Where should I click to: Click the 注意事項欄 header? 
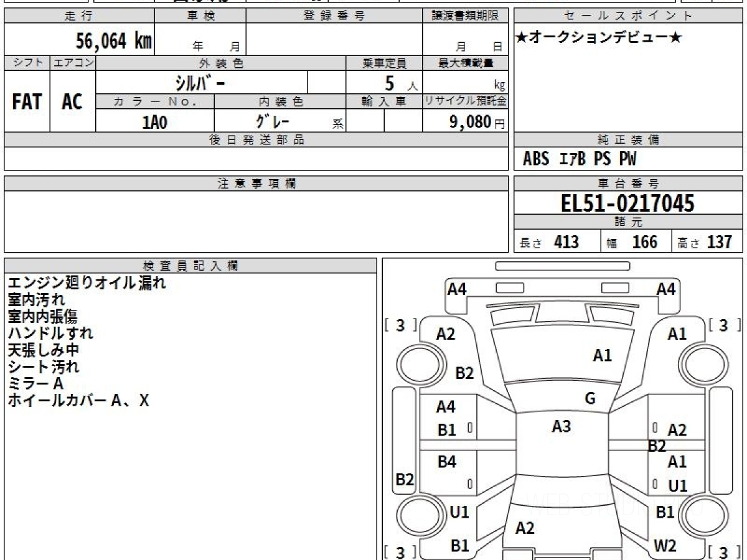click(256, 184)
